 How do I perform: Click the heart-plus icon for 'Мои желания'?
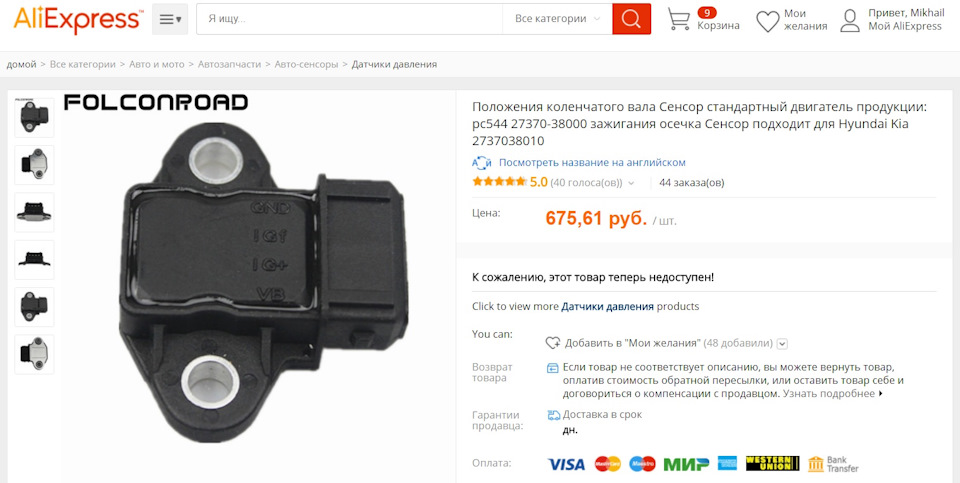click(553, 343)
